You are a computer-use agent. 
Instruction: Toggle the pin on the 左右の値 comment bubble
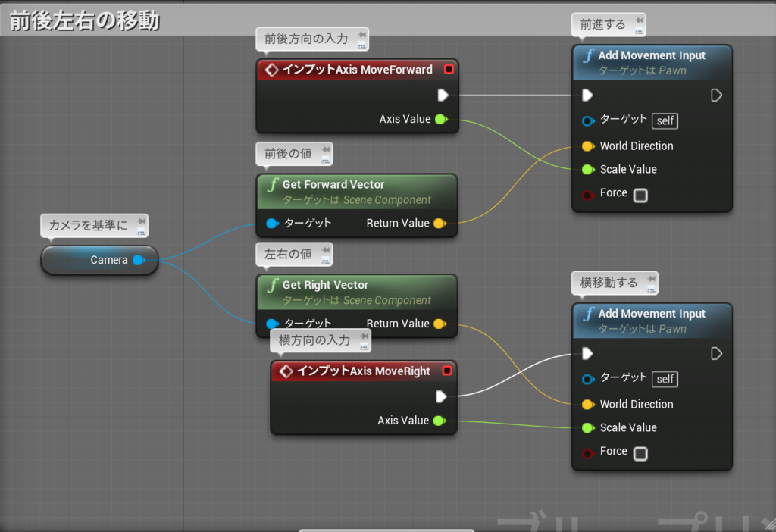tap(326, 250)
